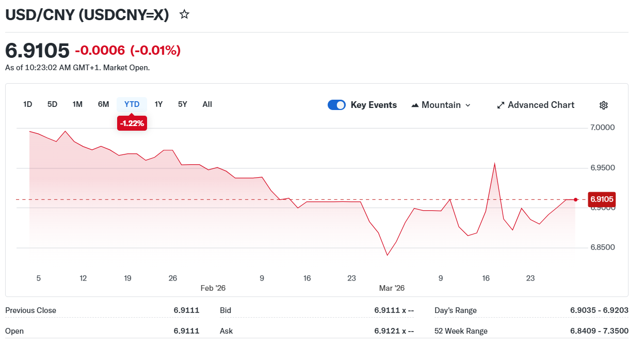Click the YTD range tab

[x=132, y=104]
